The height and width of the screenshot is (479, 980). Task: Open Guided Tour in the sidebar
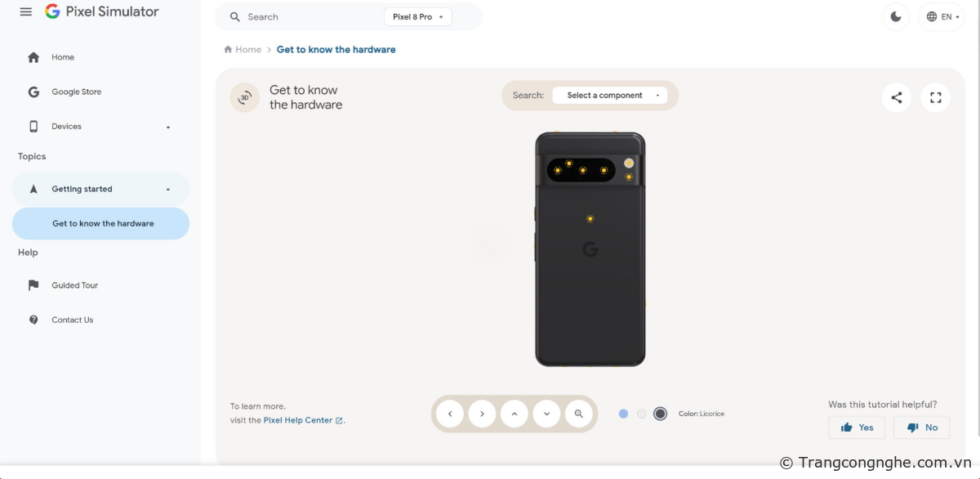click(74, 285)
